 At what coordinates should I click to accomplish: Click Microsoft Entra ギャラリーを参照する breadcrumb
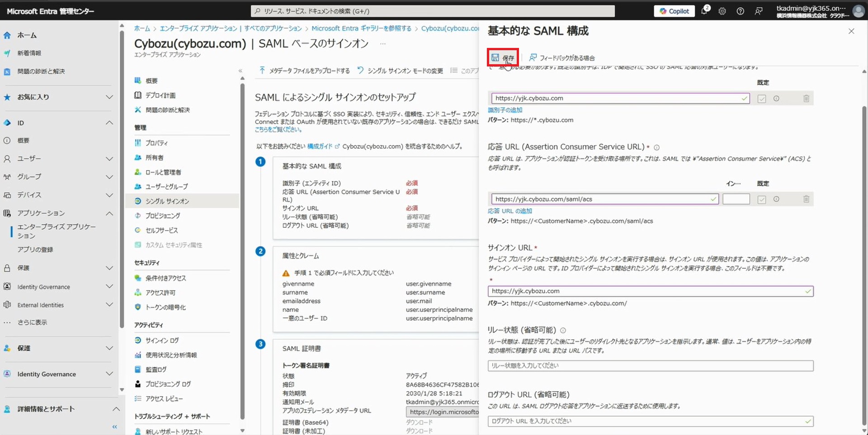[361, 28]
